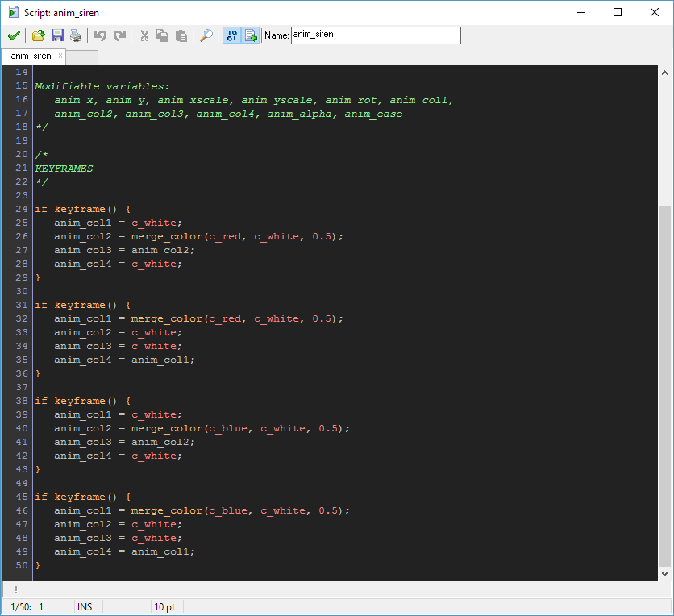Click the script window icon in title bar

(x=14, y=12)
